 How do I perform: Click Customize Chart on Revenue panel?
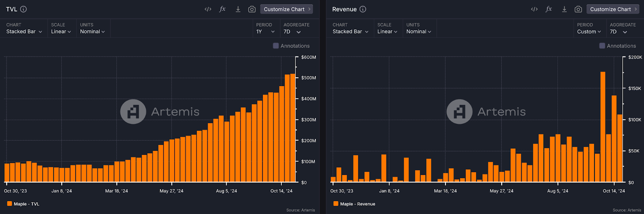point(613,9)
